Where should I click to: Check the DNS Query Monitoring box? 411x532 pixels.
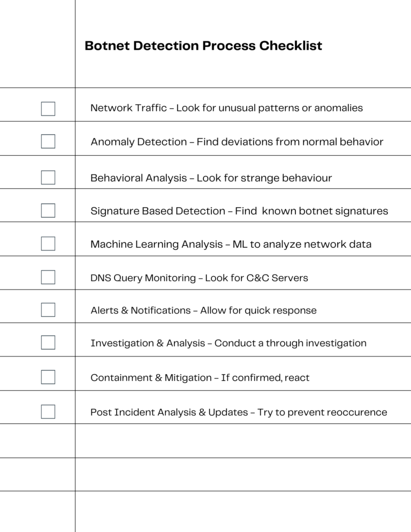coord(48,277)
